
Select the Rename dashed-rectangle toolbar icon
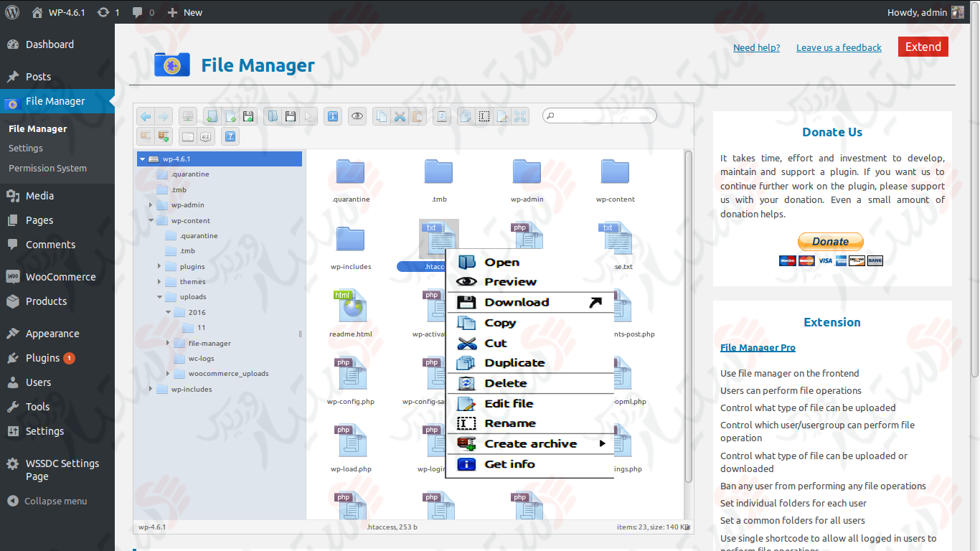(484, 116)
